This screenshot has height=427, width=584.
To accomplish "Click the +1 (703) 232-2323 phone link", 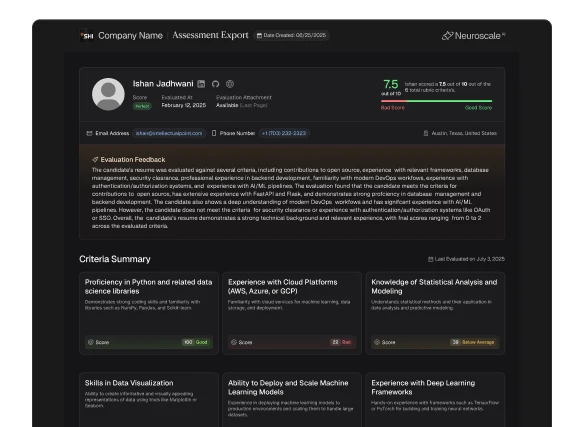I will (x=284, y=133).
